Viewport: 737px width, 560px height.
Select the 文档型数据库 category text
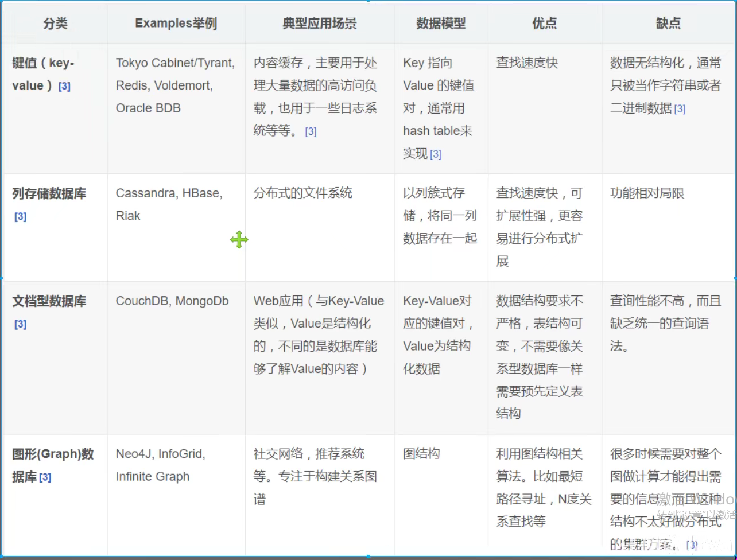click(x=49, y=302)
